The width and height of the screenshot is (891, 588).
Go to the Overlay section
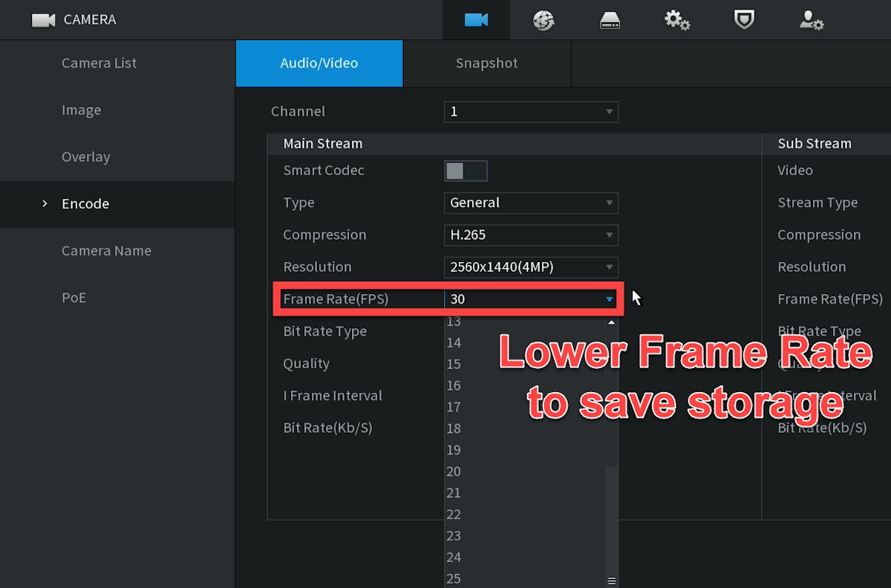coord(85,157)
